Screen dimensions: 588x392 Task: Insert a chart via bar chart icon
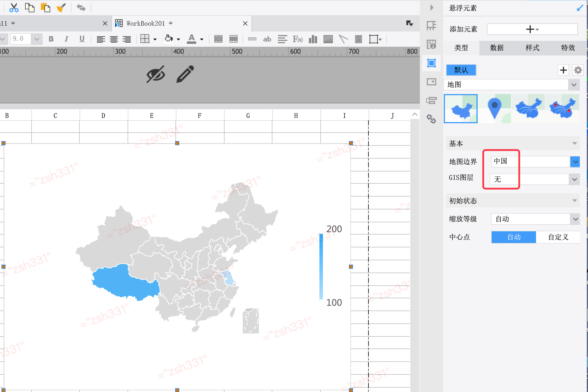point(313,39)
